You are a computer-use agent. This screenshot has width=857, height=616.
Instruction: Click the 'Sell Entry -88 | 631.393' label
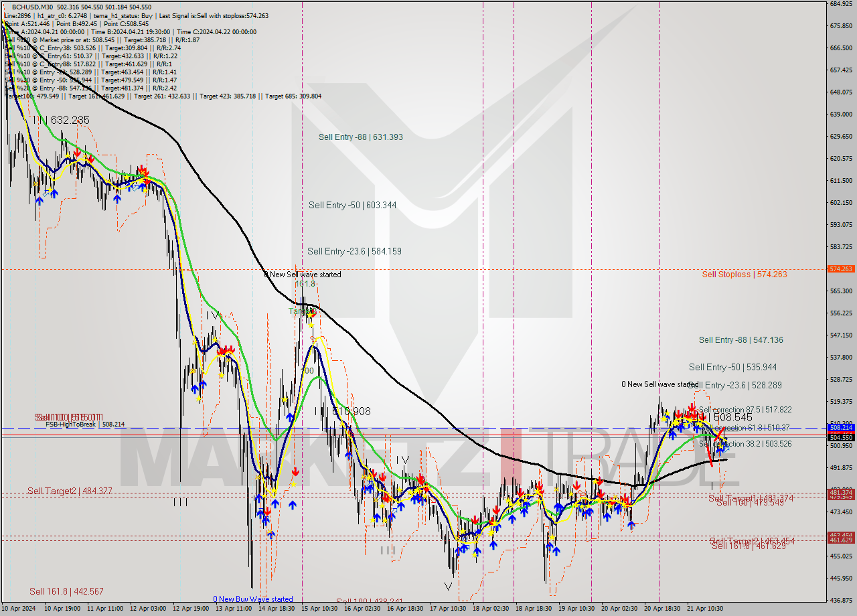pos(360,137)
